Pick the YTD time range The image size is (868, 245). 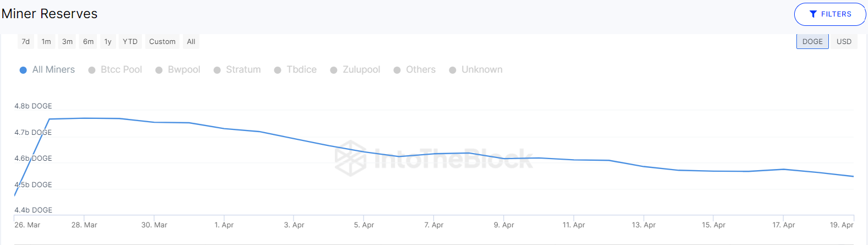click(130, 42)
